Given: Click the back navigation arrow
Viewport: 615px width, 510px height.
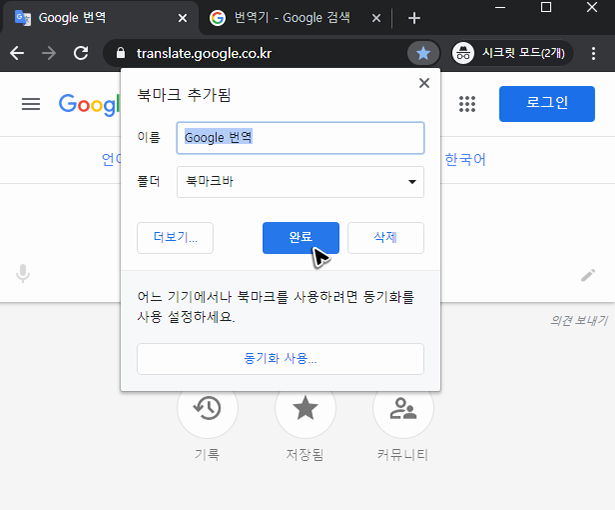Looking at the screenshot, I should coord(17,53).
